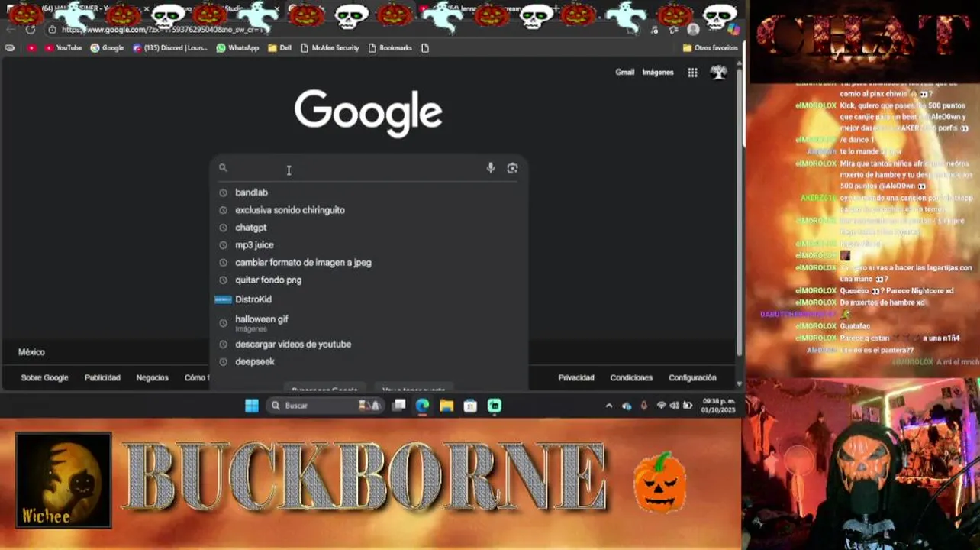
Task: Click the YouTube bookmark icon
Action: tap(49, 47)
